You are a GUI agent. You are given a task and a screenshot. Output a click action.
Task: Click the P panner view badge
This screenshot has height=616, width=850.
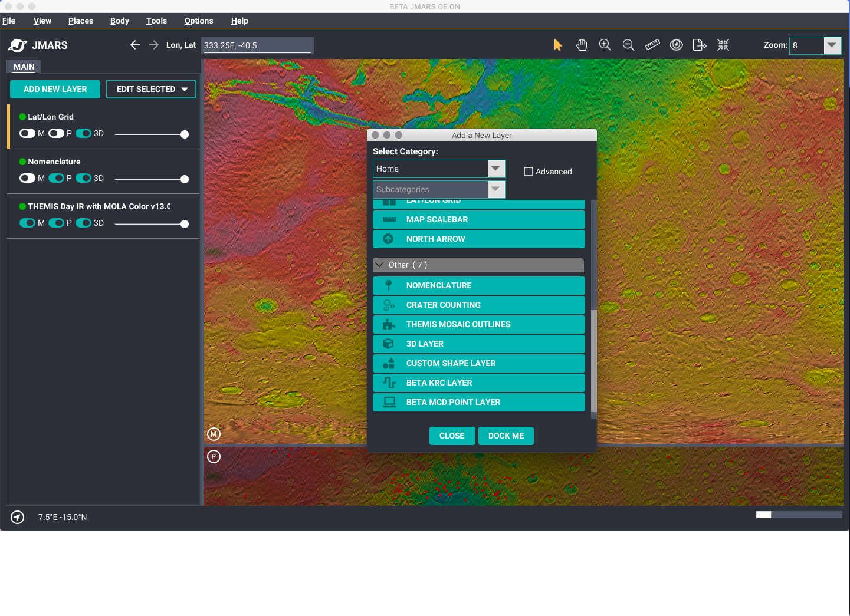click(214, 456)
